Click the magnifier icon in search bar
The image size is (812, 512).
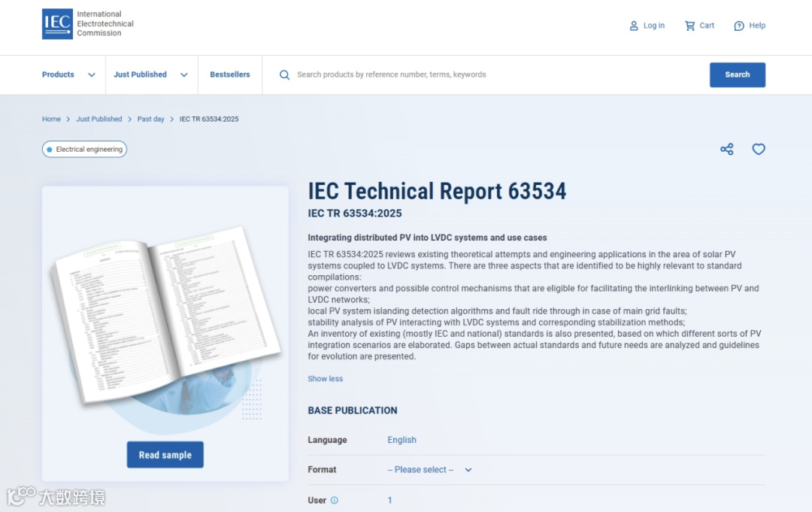[284, 74]
